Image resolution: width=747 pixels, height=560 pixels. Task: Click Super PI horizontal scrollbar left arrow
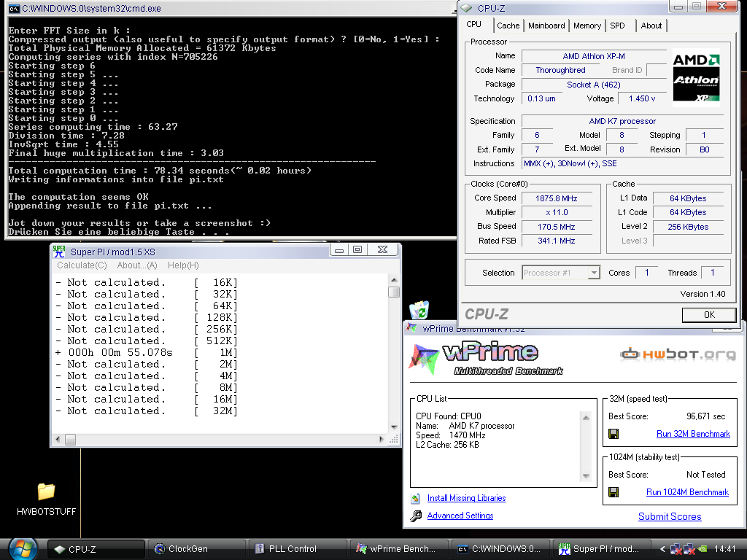click(58, 439)
